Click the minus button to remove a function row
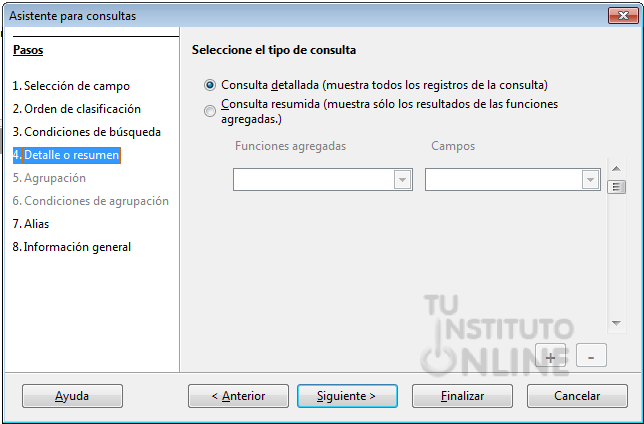Image resolution: width=644 pixels, height=424 pixels. point(591,356)
